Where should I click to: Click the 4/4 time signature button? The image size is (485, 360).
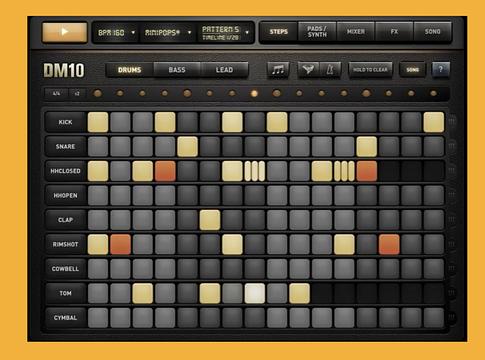click(x=56, y=94)
